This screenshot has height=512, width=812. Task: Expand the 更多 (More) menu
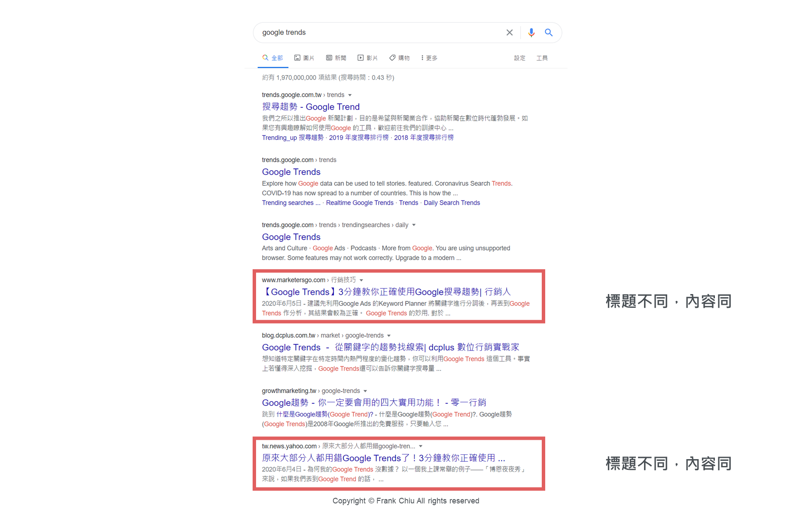[429, 58]
